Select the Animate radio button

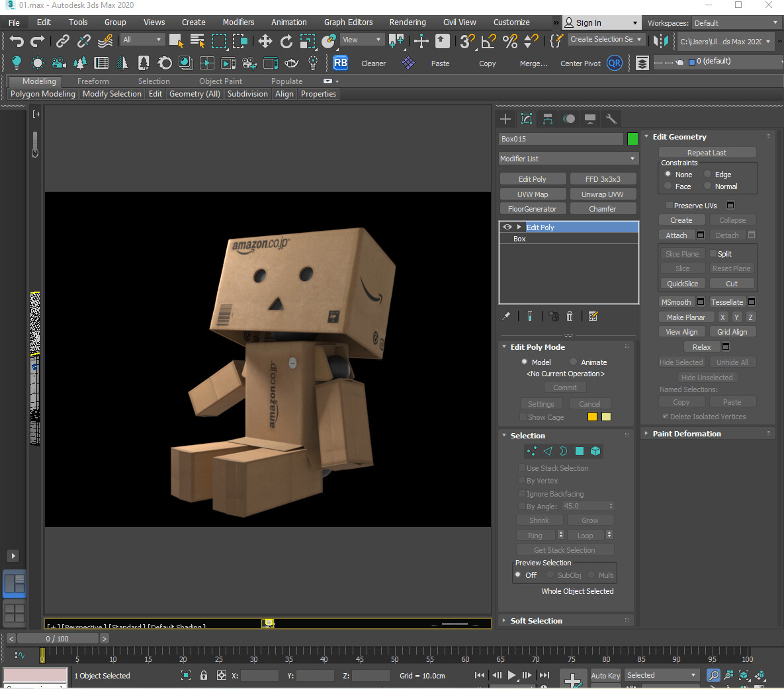(573, 362)
